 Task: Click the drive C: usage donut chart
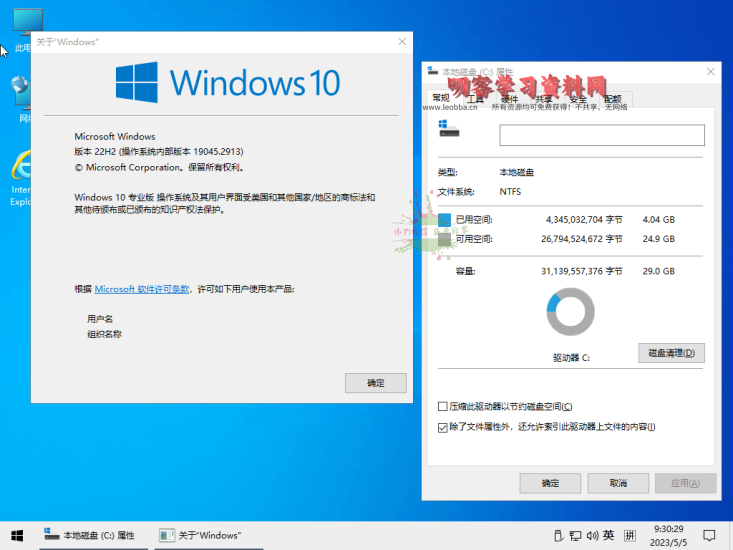tap(570, 312)
